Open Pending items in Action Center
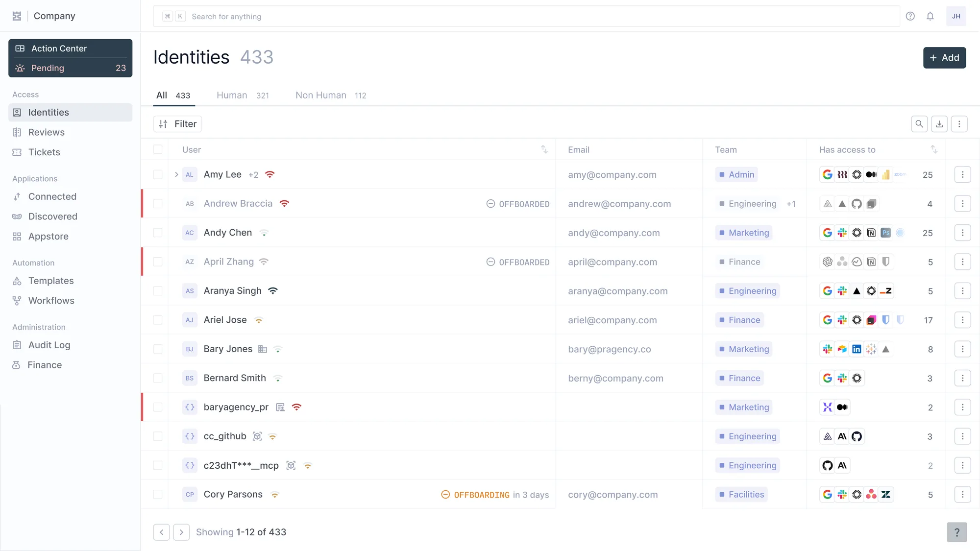This screenshot has width=980, height=551. click(70, 68)
